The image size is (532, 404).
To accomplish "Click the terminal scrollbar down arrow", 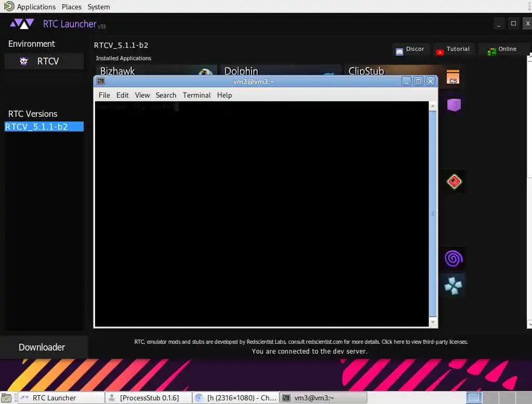I will click(x=433, y=322).
